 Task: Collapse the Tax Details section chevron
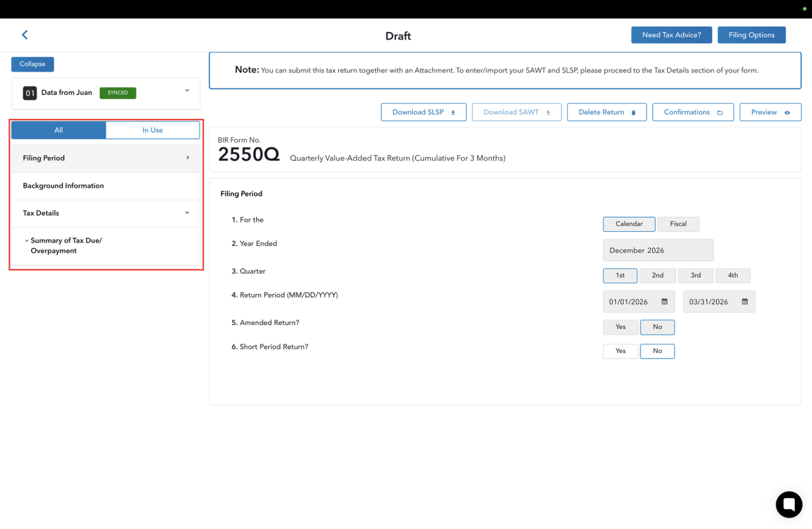(x=187, y=212)
